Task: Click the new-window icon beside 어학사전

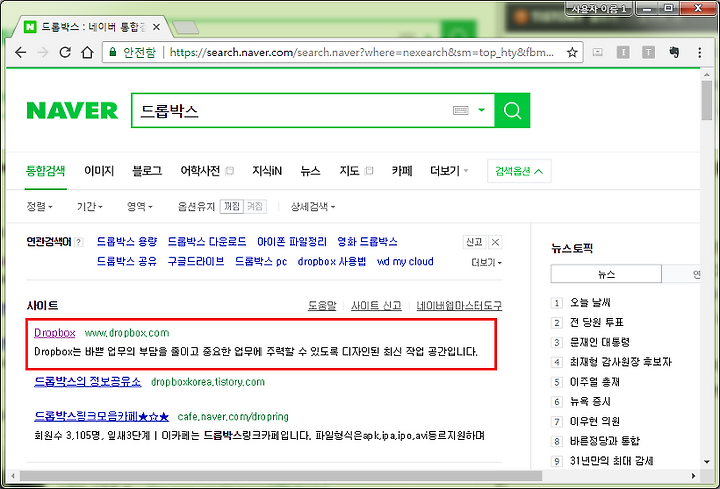Action: click(230, 171)
